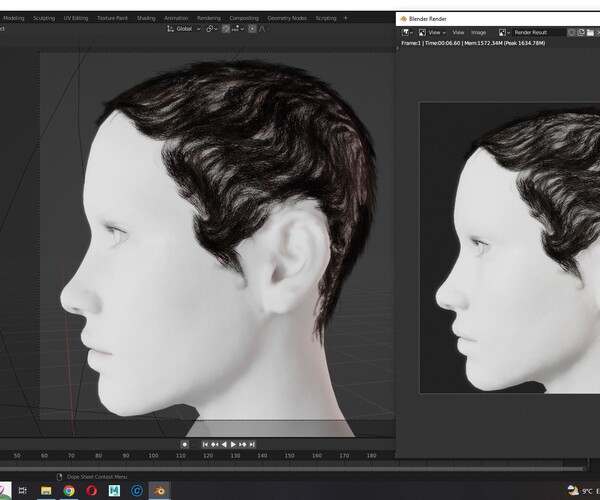The width and height of the screenshot is (600, 500).
Task: Open the pivot point dropdown
Action: (212, 29)
